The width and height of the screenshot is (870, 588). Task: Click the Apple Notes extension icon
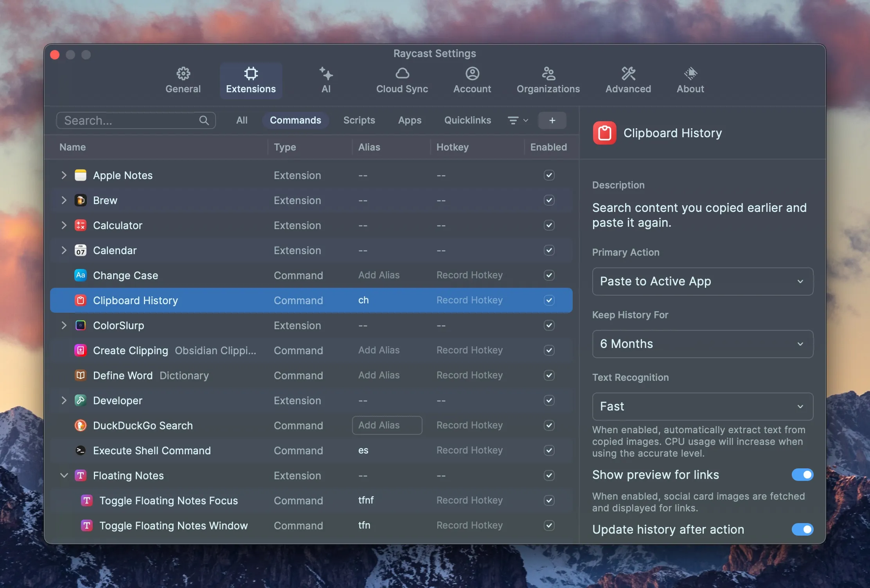tap(80, 175)
